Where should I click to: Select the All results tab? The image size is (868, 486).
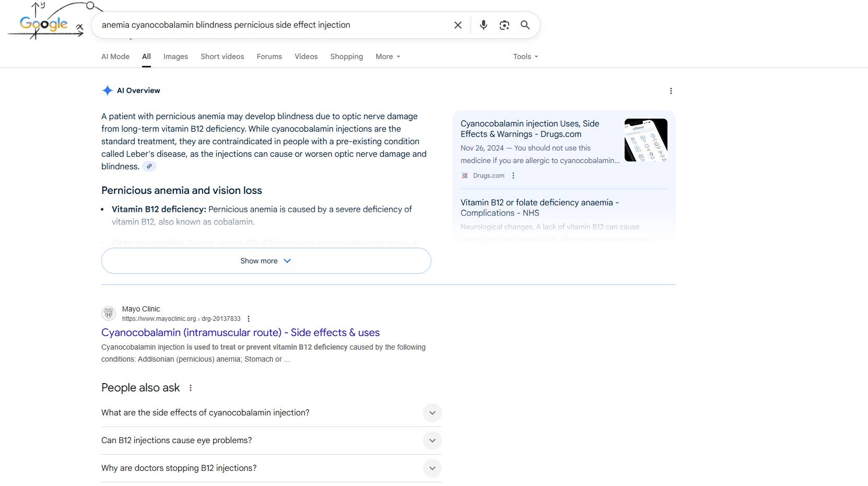tap(146, 56)
